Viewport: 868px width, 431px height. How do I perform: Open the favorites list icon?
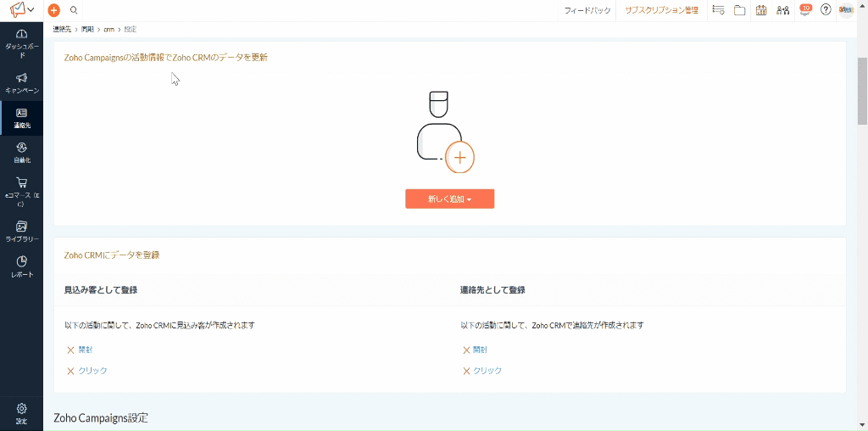719,10
